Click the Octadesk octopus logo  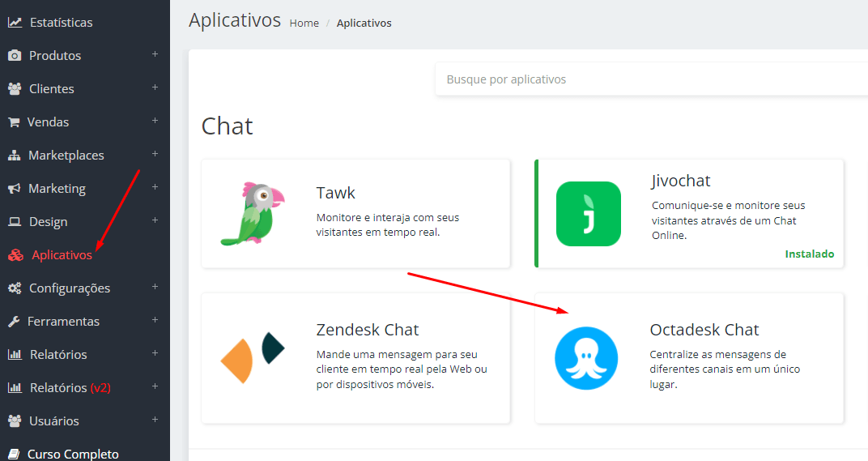[586, 358]
